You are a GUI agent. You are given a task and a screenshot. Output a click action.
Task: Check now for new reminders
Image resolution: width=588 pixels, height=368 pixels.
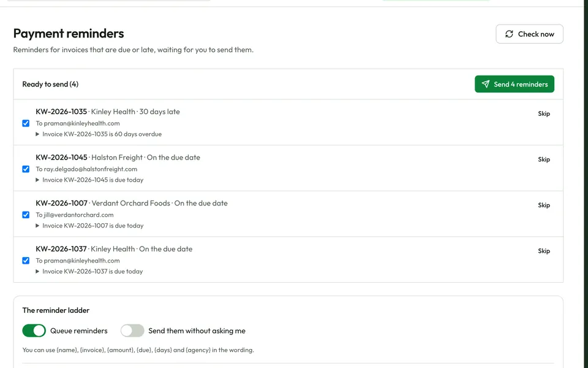pyautogui.click(x=529, y=34)
